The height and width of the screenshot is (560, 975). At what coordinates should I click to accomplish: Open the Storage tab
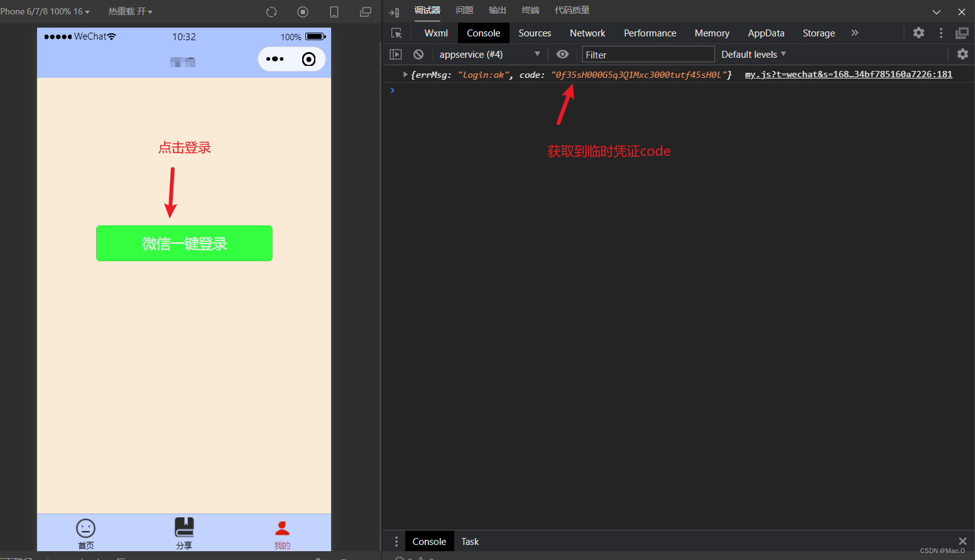(x=819, y=33)
